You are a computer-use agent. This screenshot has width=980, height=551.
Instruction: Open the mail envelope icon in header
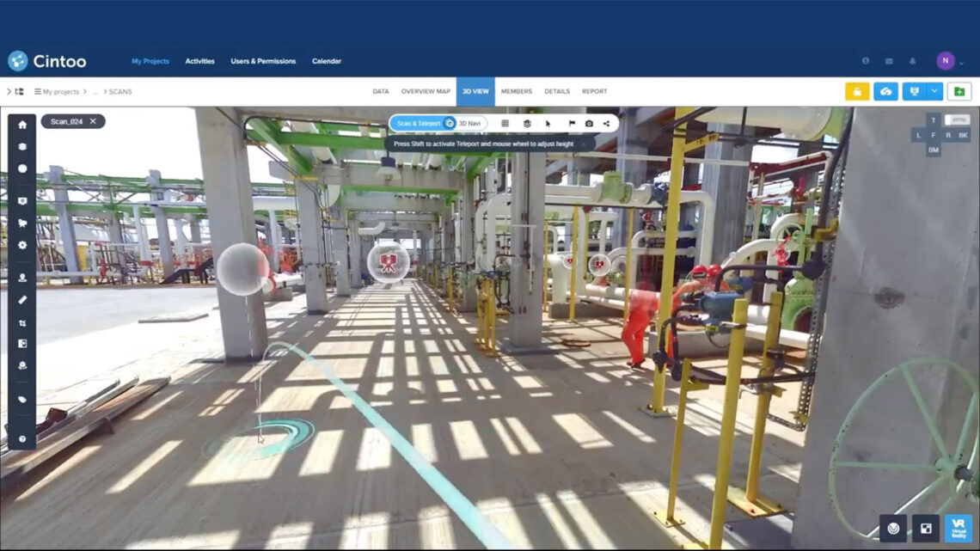pos(889,61)
